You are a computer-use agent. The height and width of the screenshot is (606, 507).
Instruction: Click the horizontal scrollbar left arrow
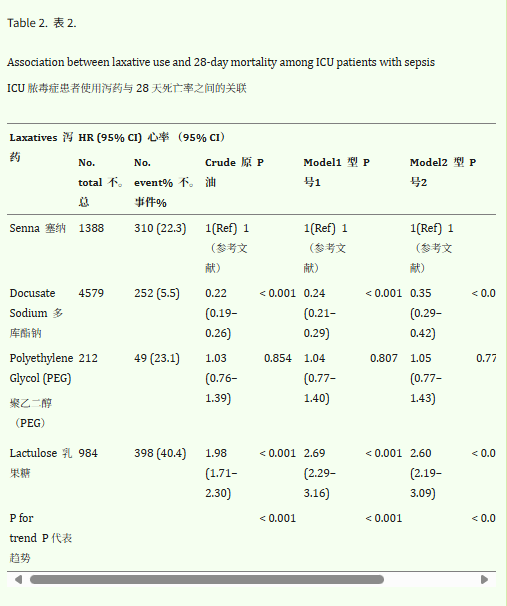point(18,579)
